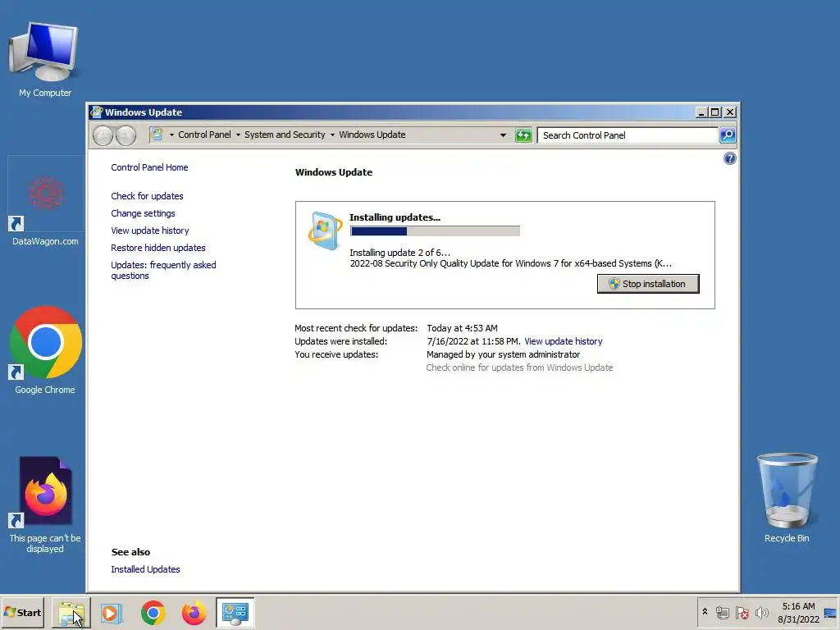Click Check online for updates from Windows Update
Screen dimensions: 840x630
coord(519,367)
